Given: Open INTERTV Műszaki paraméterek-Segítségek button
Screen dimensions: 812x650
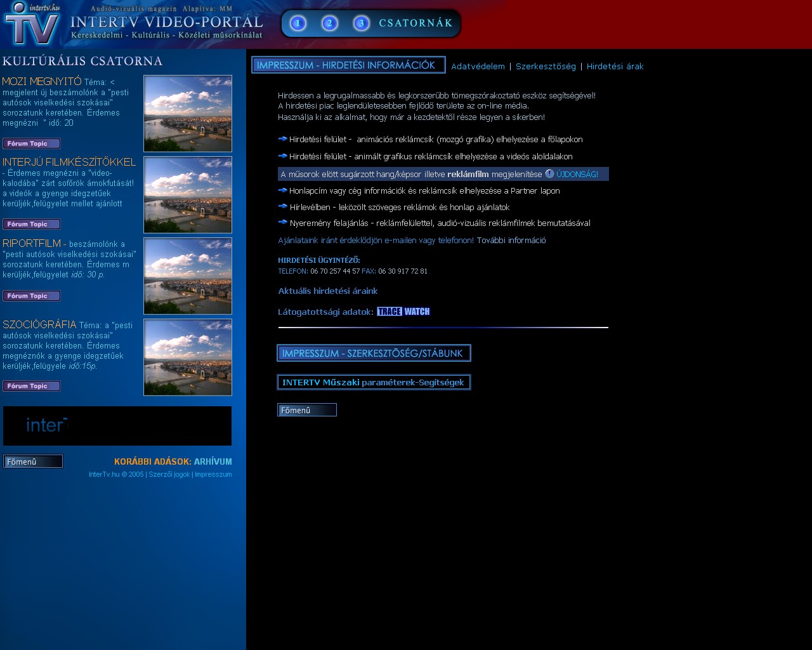Looking at the screenshot, I should (x=374, y=382).
